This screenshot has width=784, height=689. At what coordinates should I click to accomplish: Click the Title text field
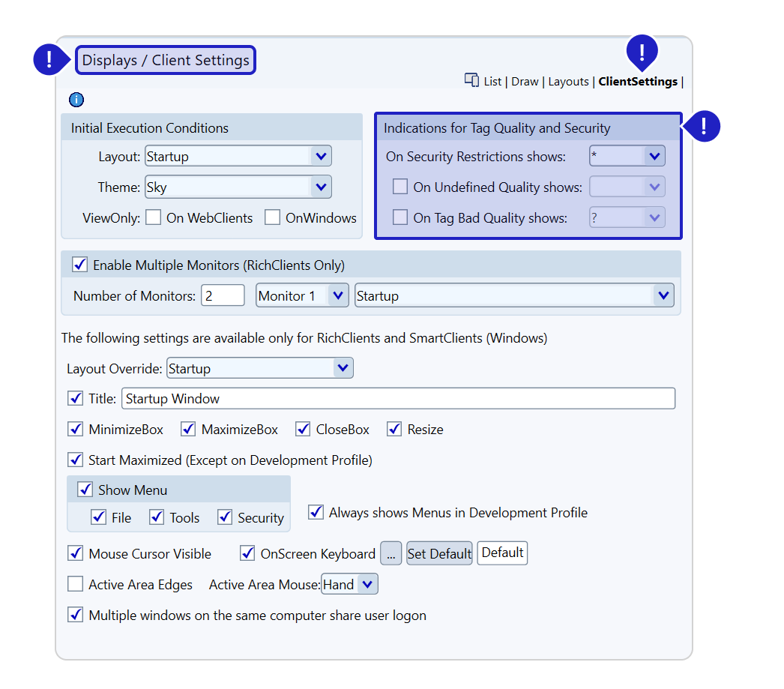[x=398, y=398]
